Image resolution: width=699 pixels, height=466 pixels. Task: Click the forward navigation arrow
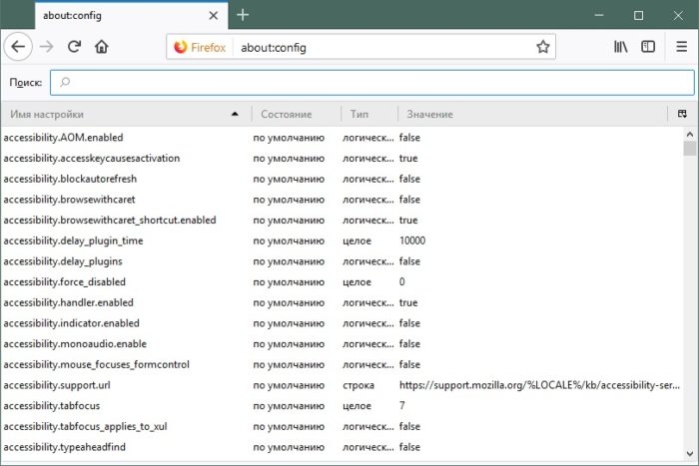point(46,46)
